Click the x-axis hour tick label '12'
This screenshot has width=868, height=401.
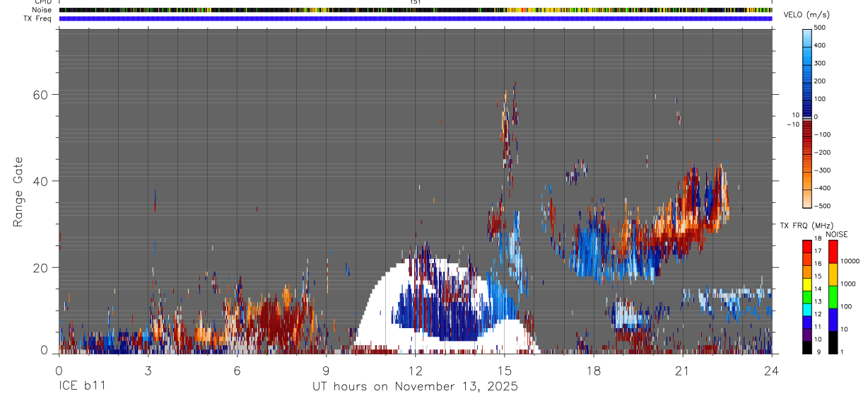click(x=416, y=370)
